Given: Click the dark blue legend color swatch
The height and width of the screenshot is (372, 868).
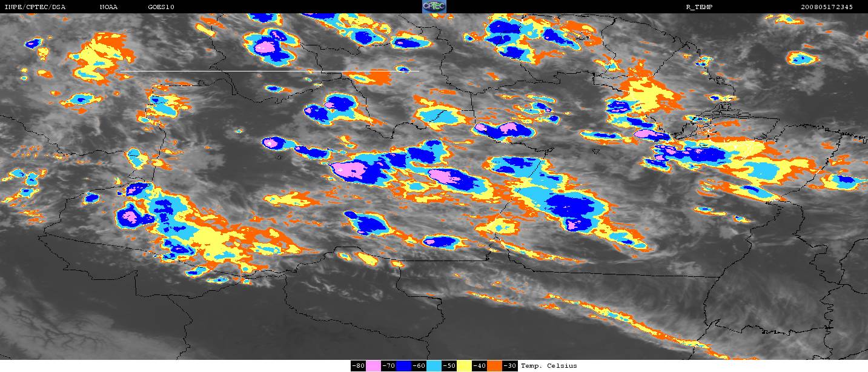Looking at the screenshot, I should [x=403, y=366].
